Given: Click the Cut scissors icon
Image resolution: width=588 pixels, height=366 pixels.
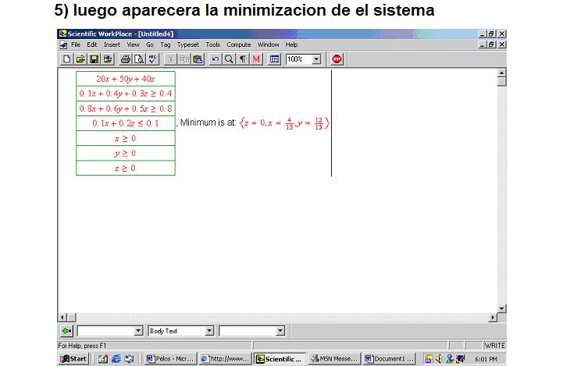Looking at the screenshot, I should (170, 59).
